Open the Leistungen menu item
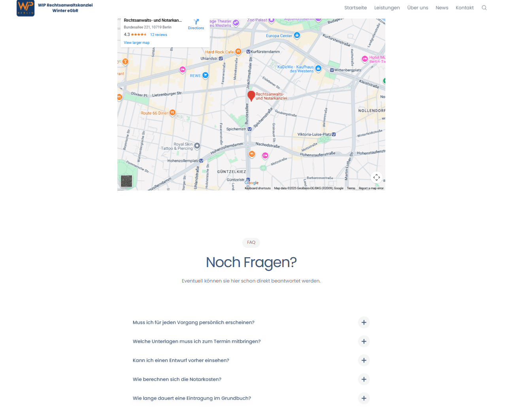 point(387,8)
